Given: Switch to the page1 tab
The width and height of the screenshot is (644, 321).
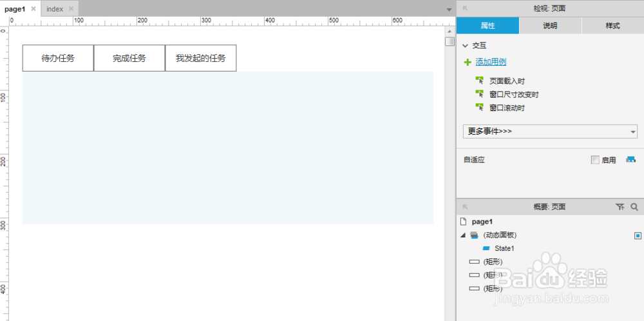Looking at the screenshot, I should coord(15,8).
